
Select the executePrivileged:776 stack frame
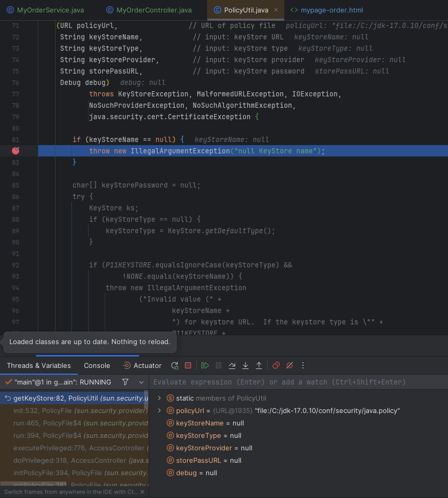point(74,448)
